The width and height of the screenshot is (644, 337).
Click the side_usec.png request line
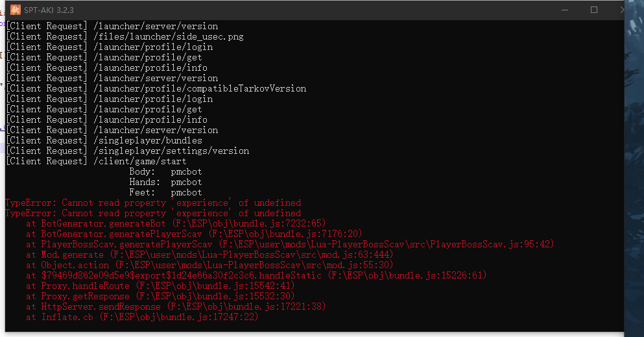(125, 36)
